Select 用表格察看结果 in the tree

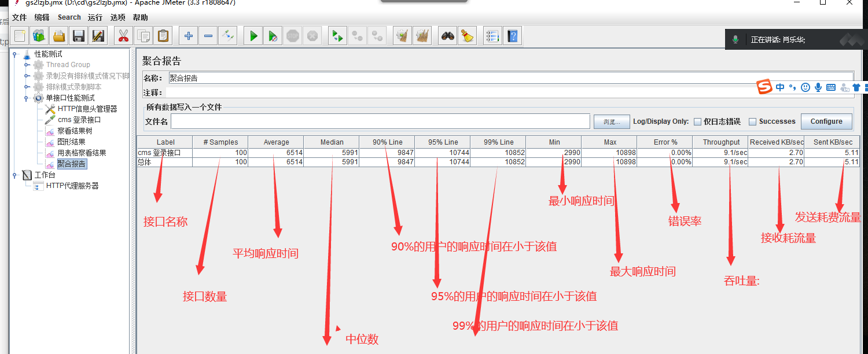click(x=82, y=153)
